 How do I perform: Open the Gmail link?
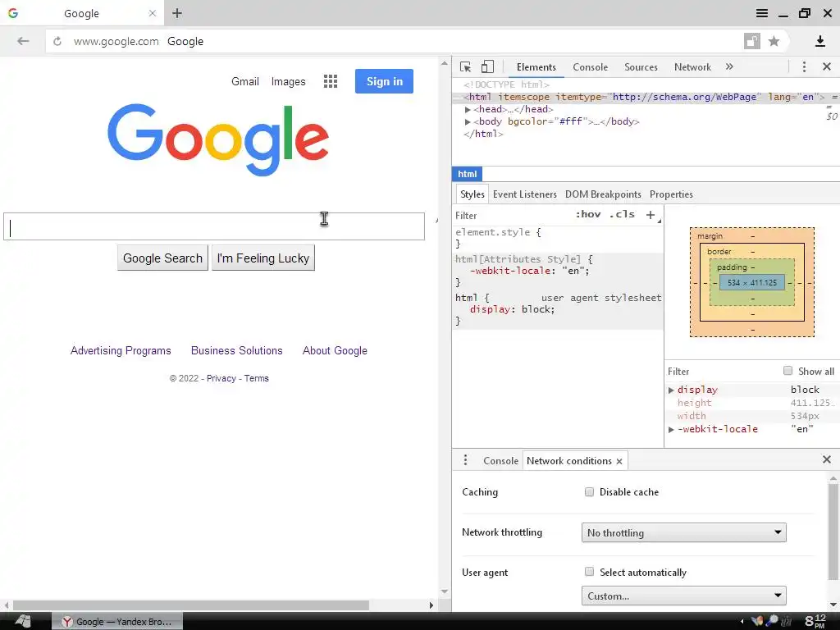tap(244, 81)
